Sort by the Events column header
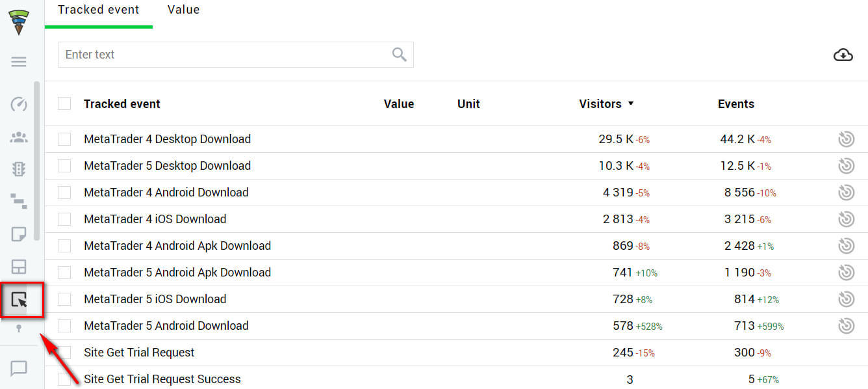 point(735,104)
